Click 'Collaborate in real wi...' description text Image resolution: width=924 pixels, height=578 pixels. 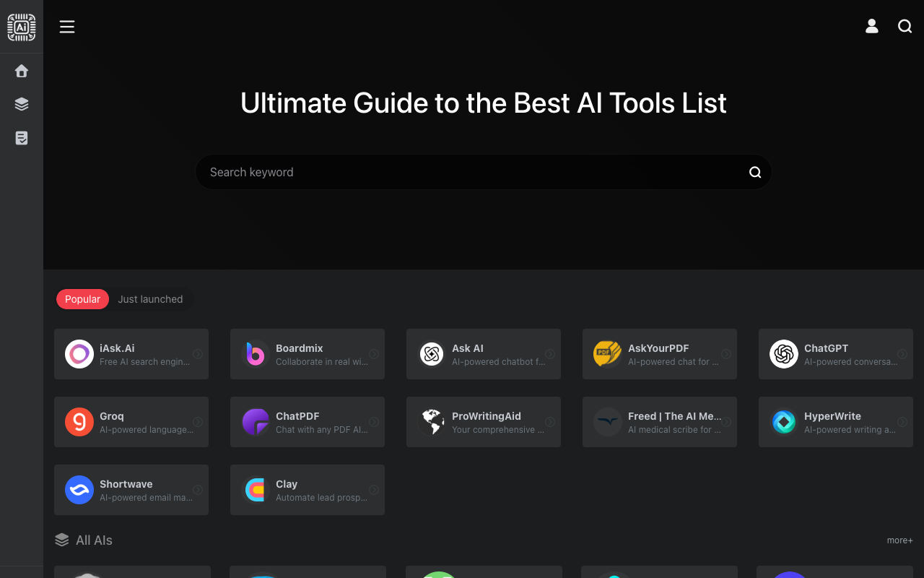coord(322,362)
